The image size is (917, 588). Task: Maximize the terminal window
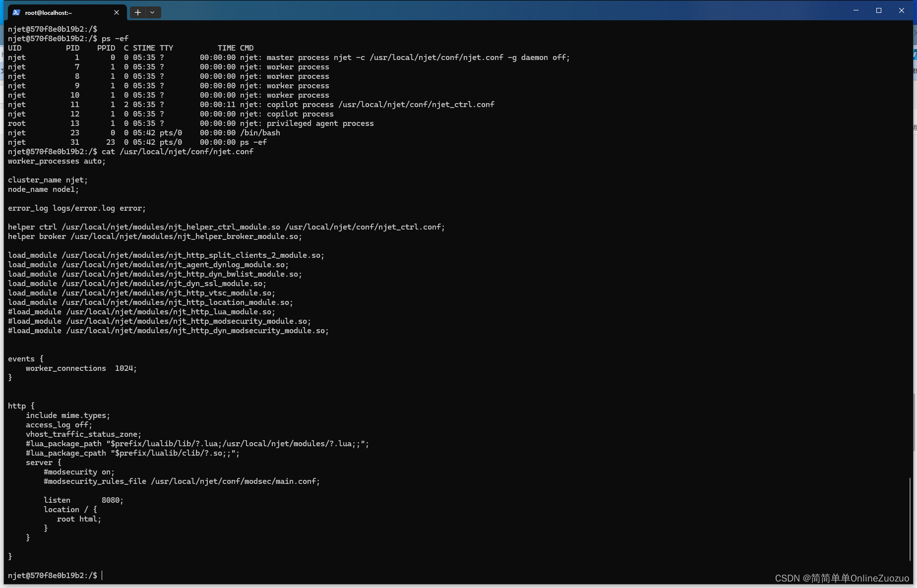click(x=879, y=10)
